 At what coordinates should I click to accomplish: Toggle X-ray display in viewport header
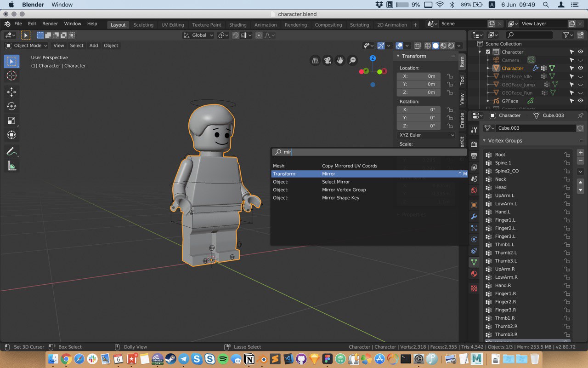417,46
